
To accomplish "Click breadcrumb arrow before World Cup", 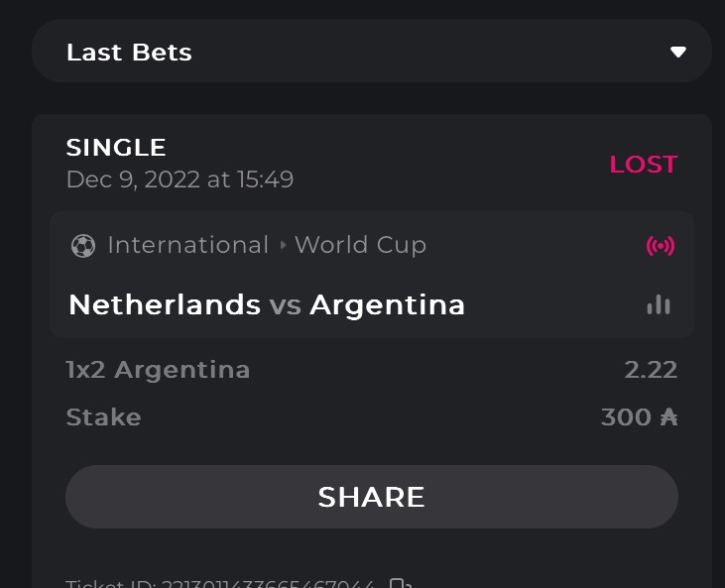I will [283, 245].
